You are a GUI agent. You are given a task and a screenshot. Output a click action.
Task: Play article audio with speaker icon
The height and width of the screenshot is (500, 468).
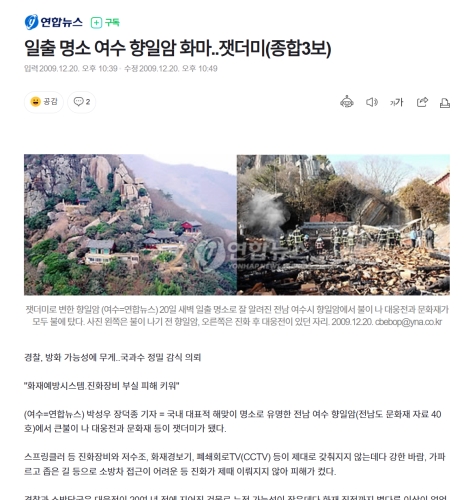tap(372, 102)
